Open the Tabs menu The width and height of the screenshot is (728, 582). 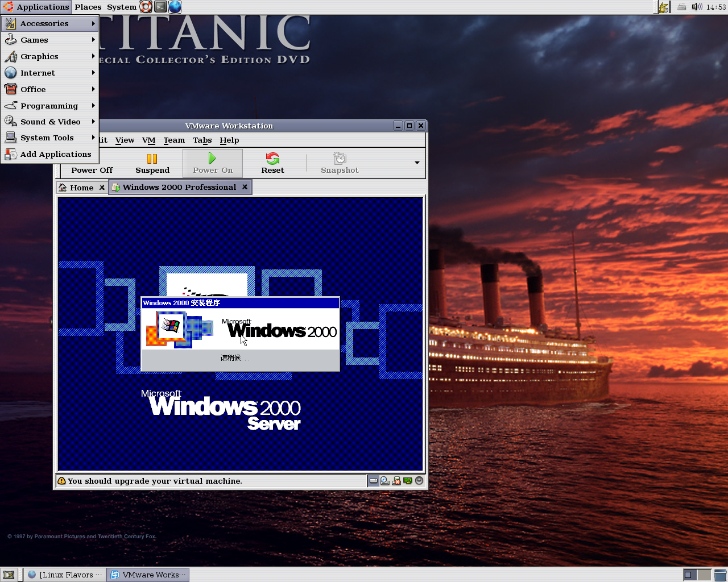point(202,140)
